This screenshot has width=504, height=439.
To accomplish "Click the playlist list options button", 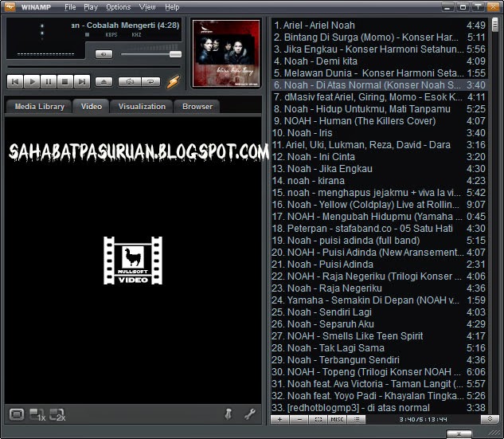I will (x=356, y=419).
